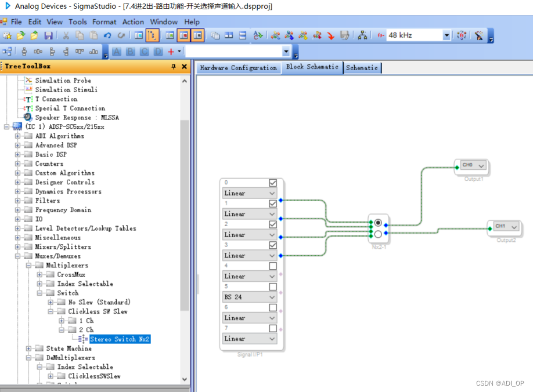Switch to the Schematic tab

click(362, 68)
